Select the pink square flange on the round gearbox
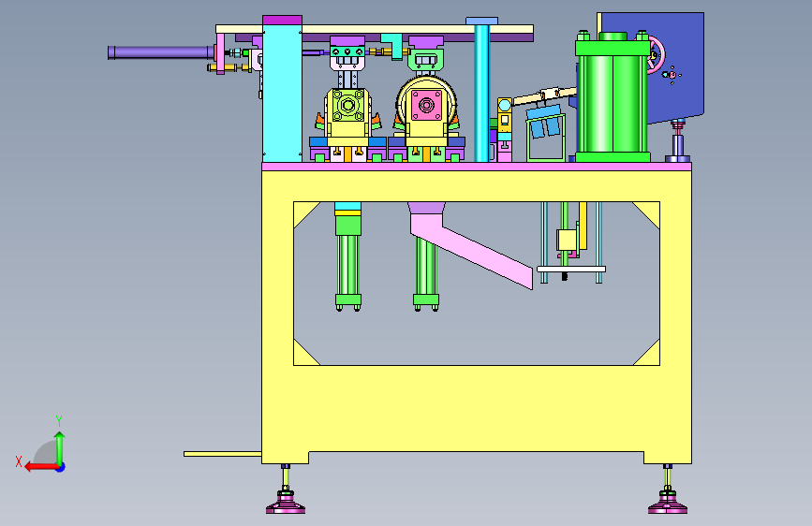Screen dimensions: 812x526 [426, 106]
